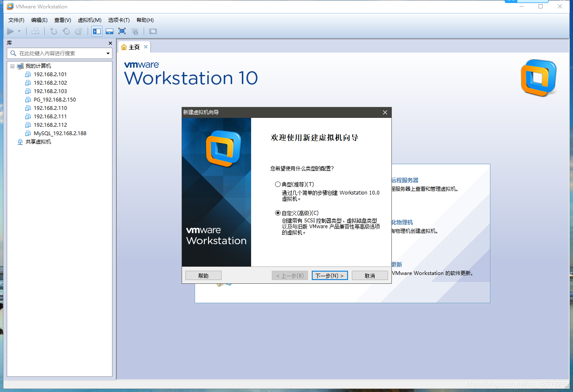The height and width of the screenshot is (392, 573).
Task: Switch to the 主页 tab
Action: pyautogui.click(x=134, y=47)
